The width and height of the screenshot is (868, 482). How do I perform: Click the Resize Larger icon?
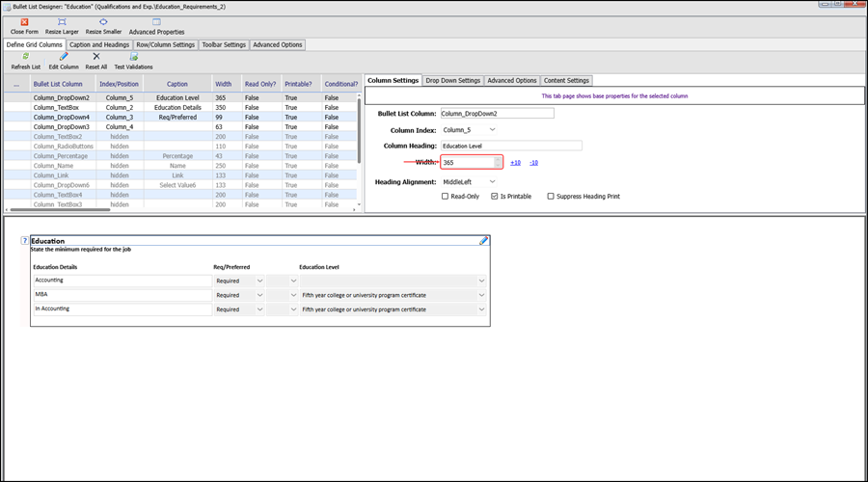pyautogui.click(x=62, y=22)
